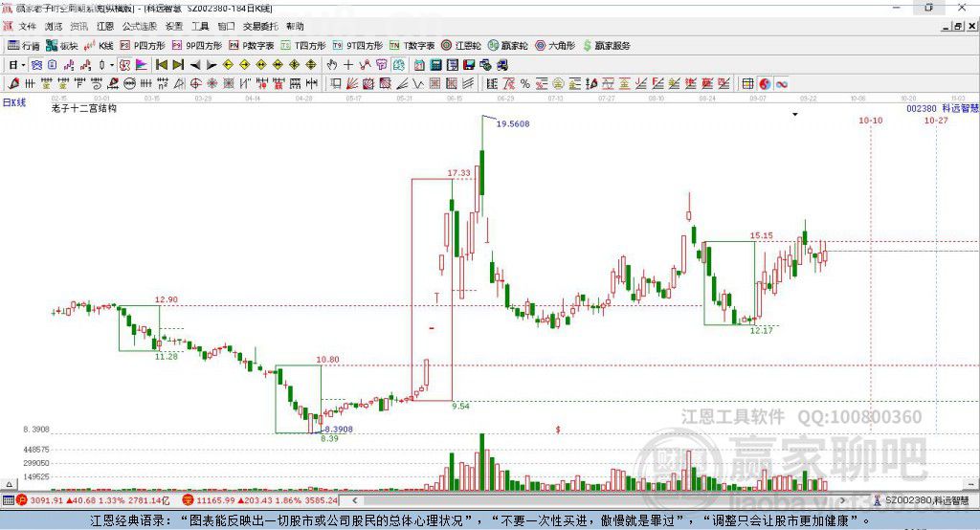
Task: Click the 老子十二宫结构 indicator label
Action: [84, 108]
